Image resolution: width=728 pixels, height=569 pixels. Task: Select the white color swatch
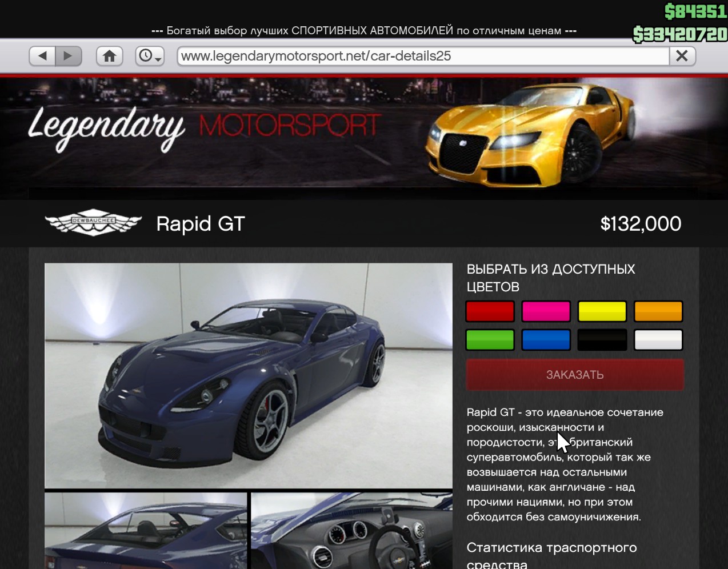click(x=658, y=339)
